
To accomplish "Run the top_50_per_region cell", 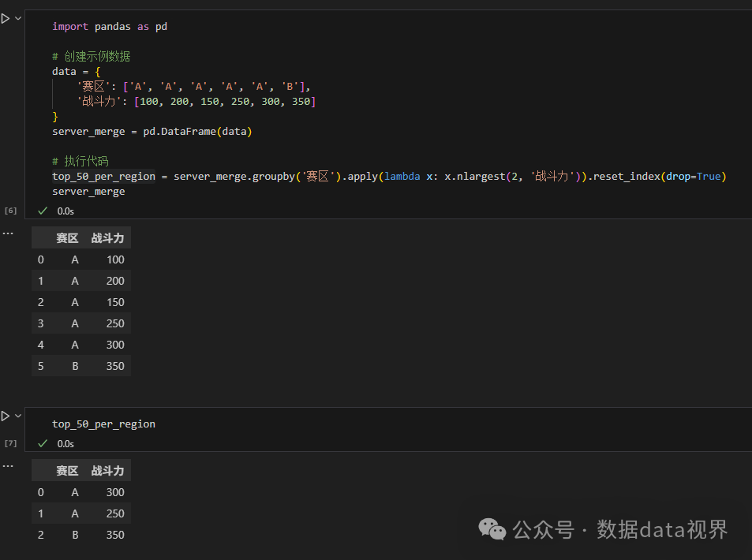I will pyautogui.click(x=6, y=415).
